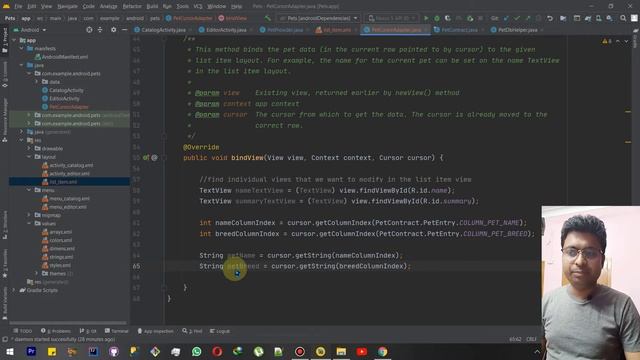
Task: Select menu_editor.xml file
Action: (68, 207)
